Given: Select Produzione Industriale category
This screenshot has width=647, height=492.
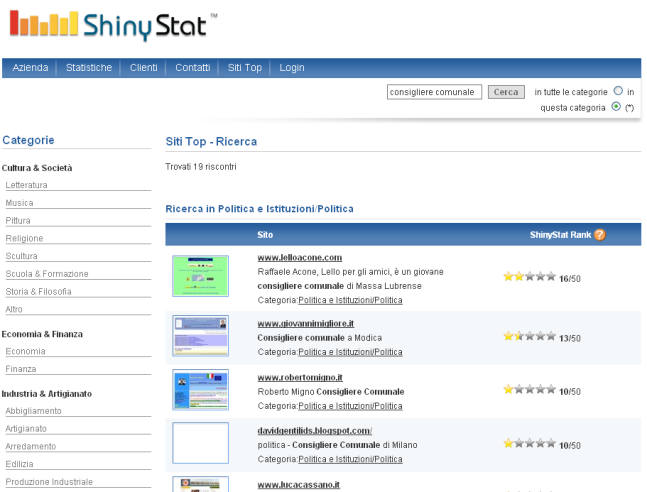Looking at the screenshot, I should tap(49, 482).
